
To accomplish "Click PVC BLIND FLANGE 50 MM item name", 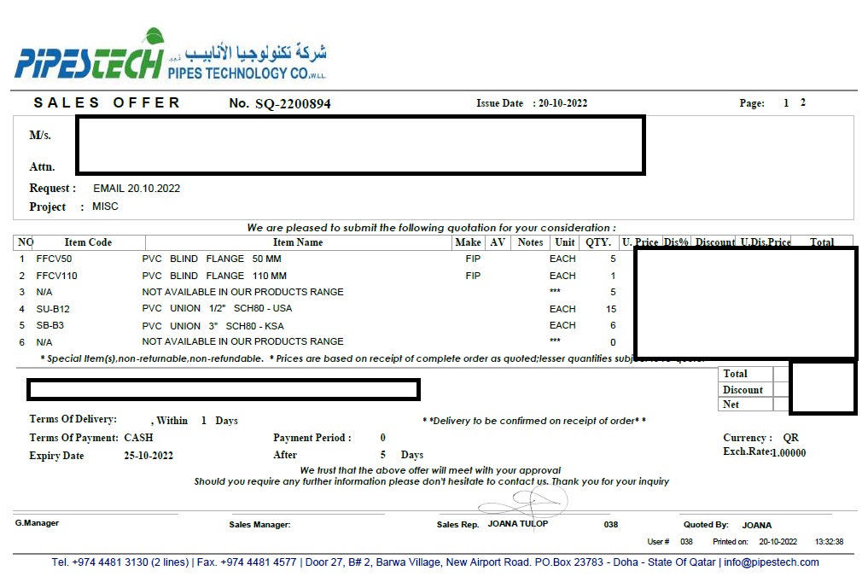I will point(212,259).
